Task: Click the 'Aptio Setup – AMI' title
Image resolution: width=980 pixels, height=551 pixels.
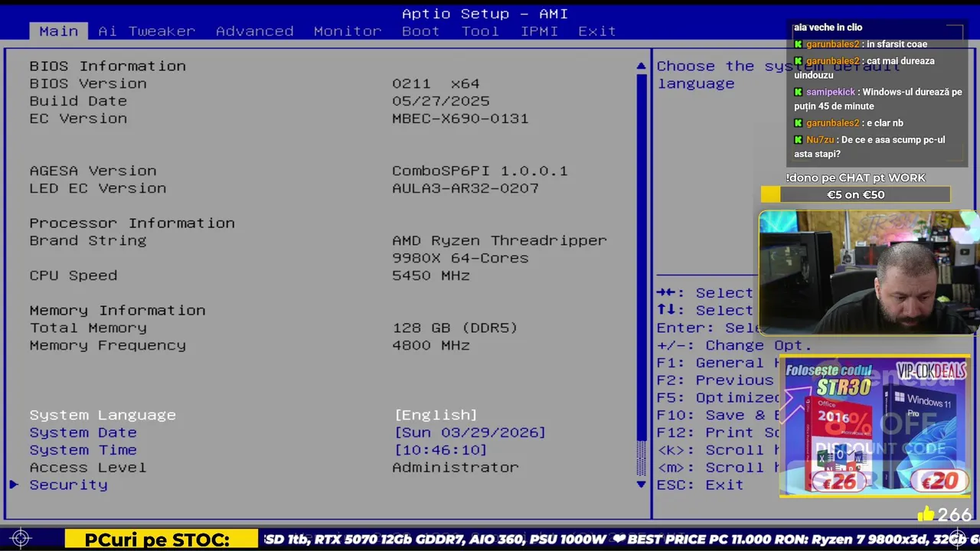Action: [x=485, y=14]
